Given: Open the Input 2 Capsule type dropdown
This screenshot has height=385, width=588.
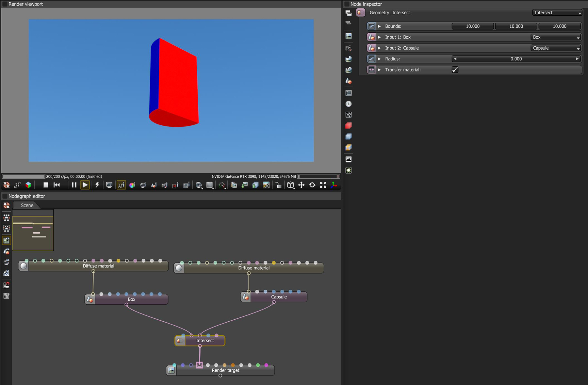Looking at the screenshot, I should 556,48.
